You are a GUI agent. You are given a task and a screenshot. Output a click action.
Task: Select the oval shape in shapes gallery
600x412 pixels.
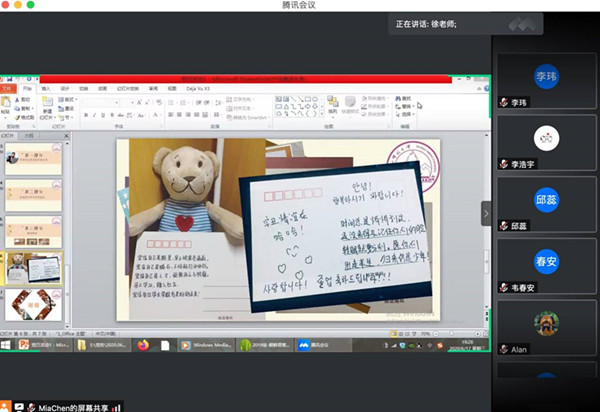pyautogui.click(x=315, y=99)
